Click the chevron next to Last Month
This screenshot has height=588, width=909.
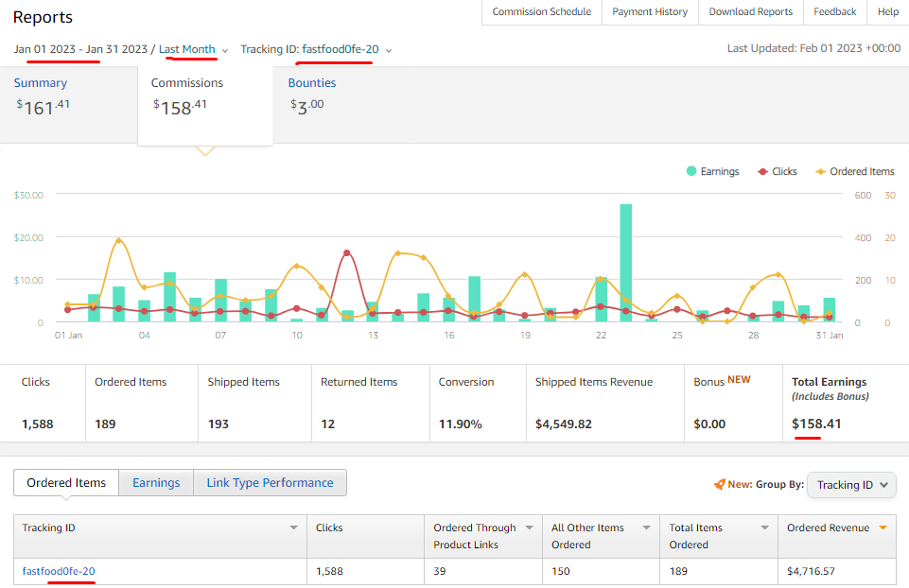pyautogui.click(x=225, y=50)
